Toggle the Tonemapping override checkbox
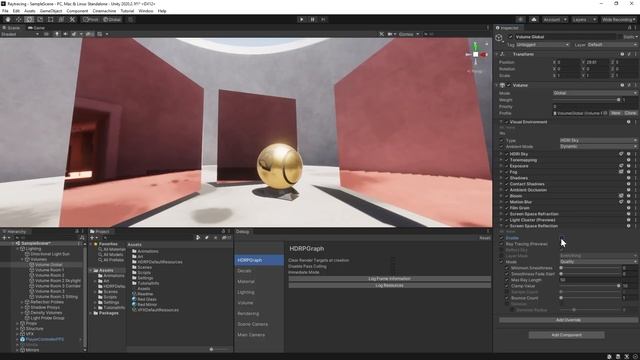 [507, 160]
